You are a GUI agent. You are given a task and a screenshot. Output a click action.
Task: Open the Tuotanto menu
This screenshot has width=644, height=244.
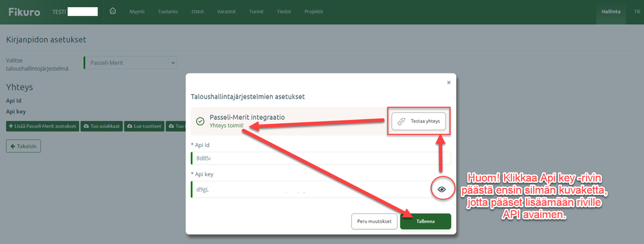[x=168, y=12]
